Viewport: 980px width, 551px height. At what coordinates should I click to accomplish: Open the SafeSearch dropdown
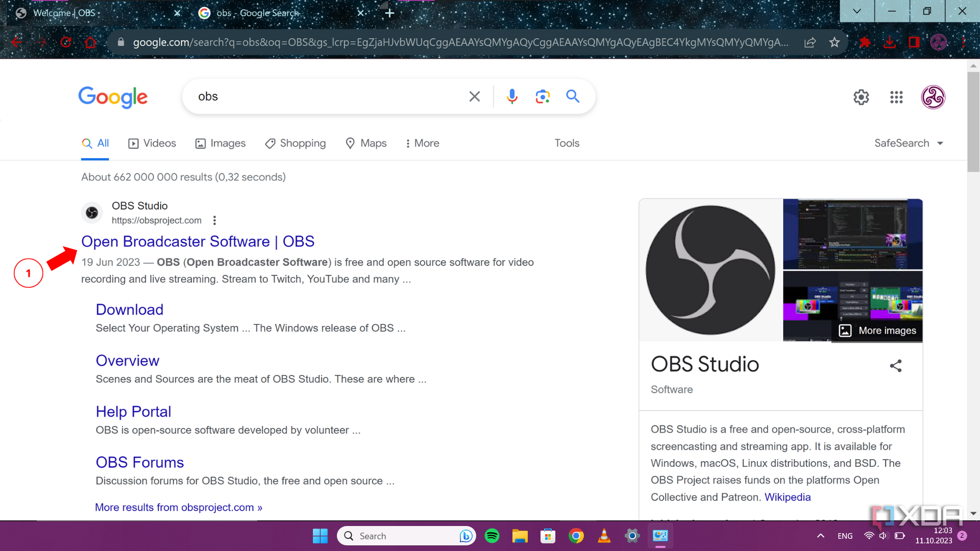(x=909, y=143)
